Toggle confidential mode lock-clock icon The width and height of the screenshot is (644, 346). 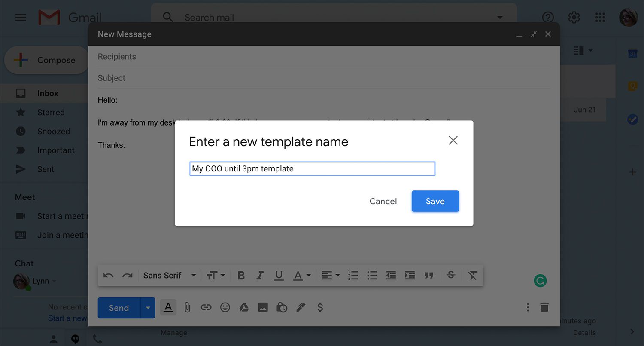point(282,307)
